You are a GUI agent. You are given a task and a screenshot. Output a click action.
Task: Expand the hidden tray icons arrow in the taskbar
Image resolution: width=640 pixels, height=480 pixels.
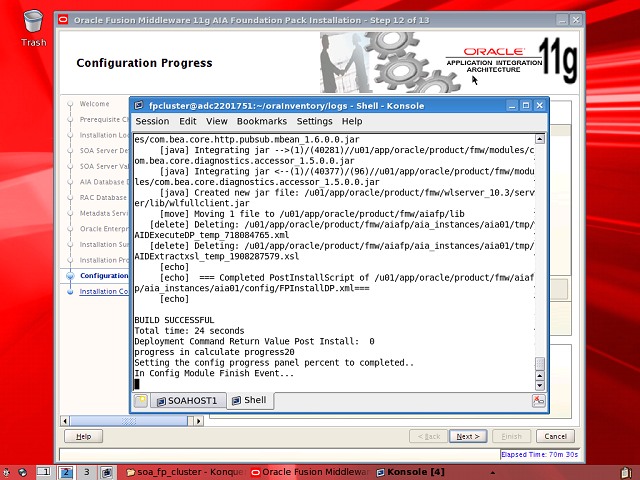click(493, 473)
